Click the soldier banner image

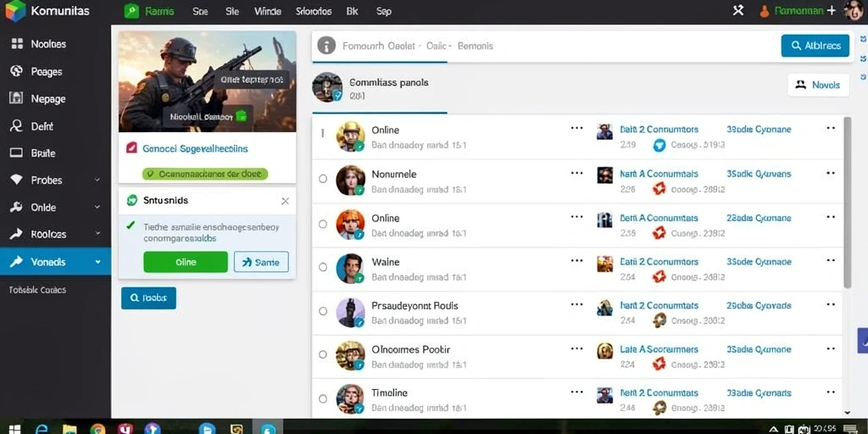pos(207,81)
